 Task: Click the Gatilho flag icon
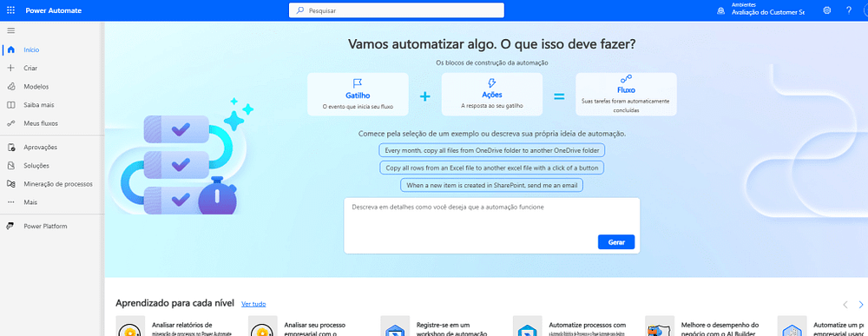(358, 83)
